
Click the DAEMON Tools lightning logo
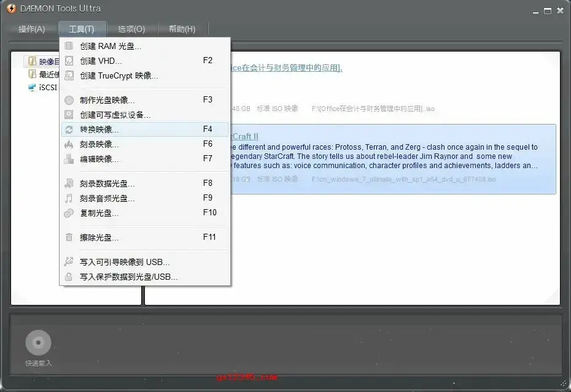pyautogui.click(x=11, y=9)
